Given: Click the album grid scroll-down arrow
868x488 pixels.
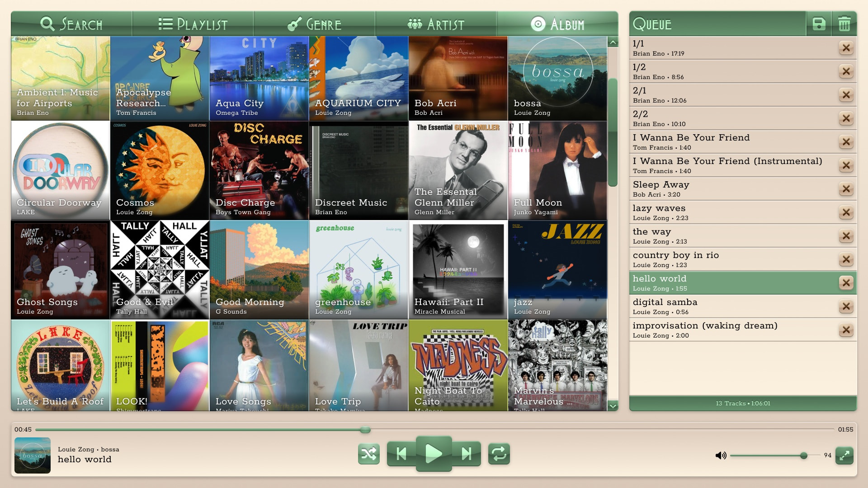Looking at the screenshot, I should (x=613, y=406).
